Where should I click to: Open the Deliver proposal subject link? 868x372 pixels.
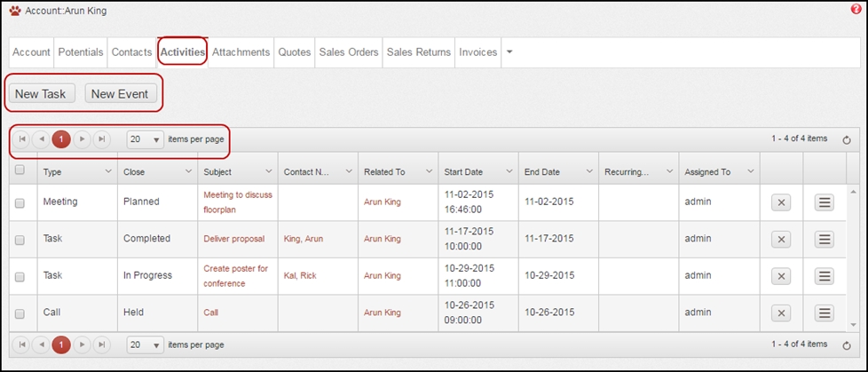point(234,239)
